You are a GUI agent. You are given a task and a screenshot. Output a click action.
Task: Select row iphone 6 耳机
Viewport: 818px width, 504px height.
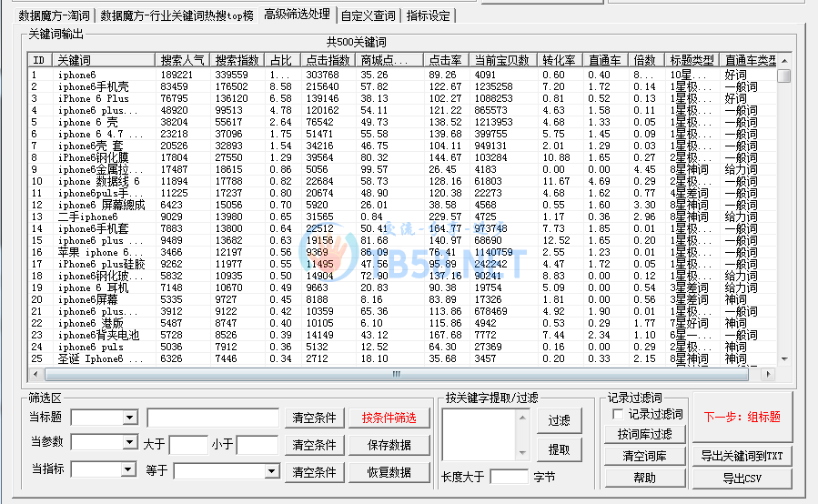[402, 288]
